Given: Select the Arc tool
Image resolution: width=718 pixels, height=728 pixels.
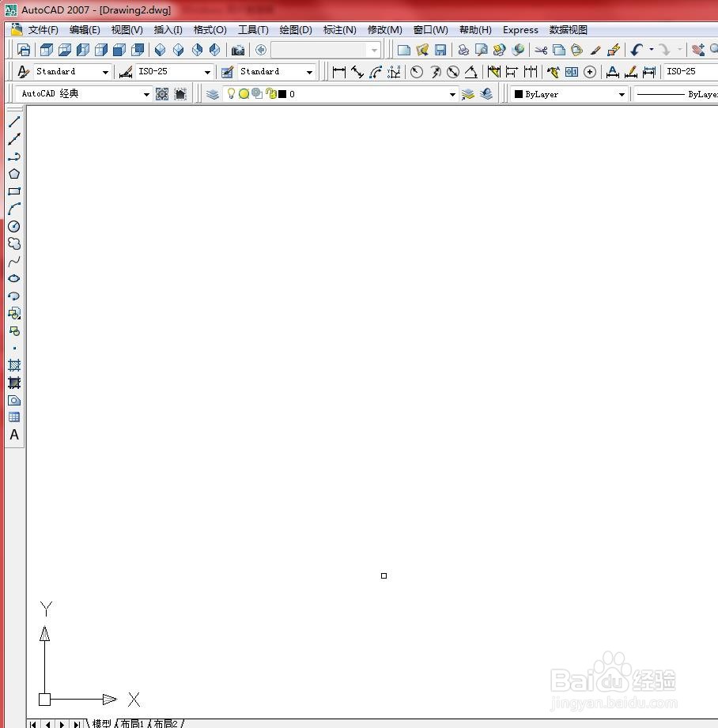Looking at the screenshot, I should (x=14, y=209).
